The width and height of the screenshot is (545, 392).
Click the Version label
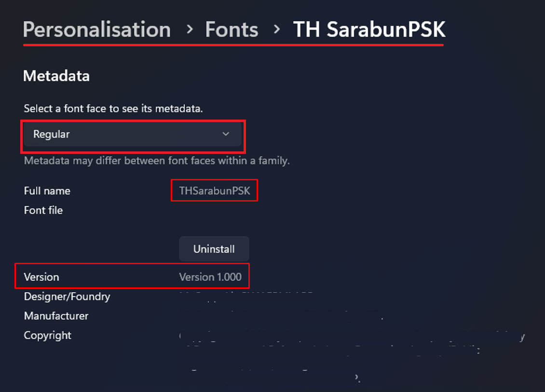pyautogui.click(x=41, y=277)
